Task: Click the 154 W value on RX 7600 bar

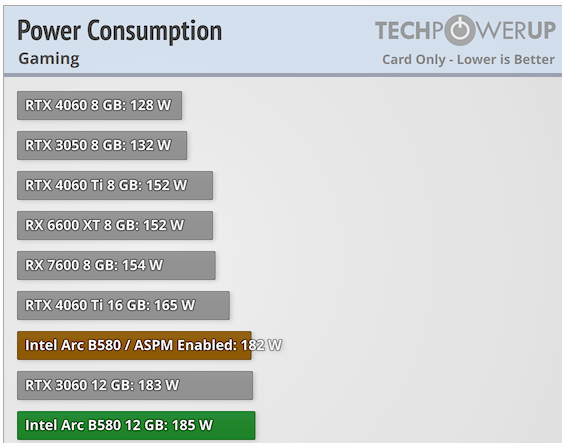Action: (142, 265)
